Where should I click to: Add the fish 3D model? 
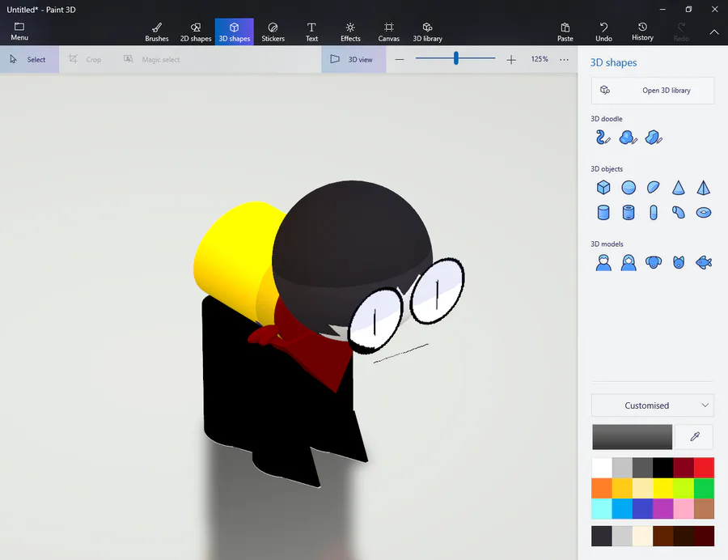tap(704, 262)
